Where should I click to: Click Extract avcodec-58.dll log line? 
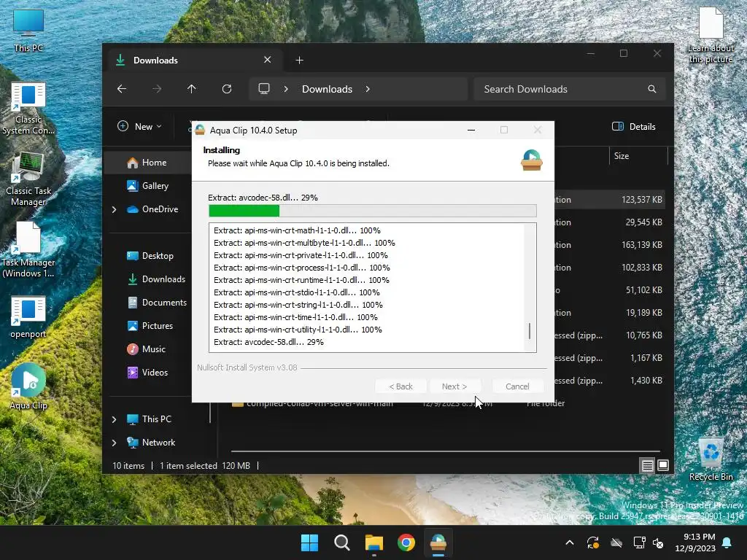(268, 342)
